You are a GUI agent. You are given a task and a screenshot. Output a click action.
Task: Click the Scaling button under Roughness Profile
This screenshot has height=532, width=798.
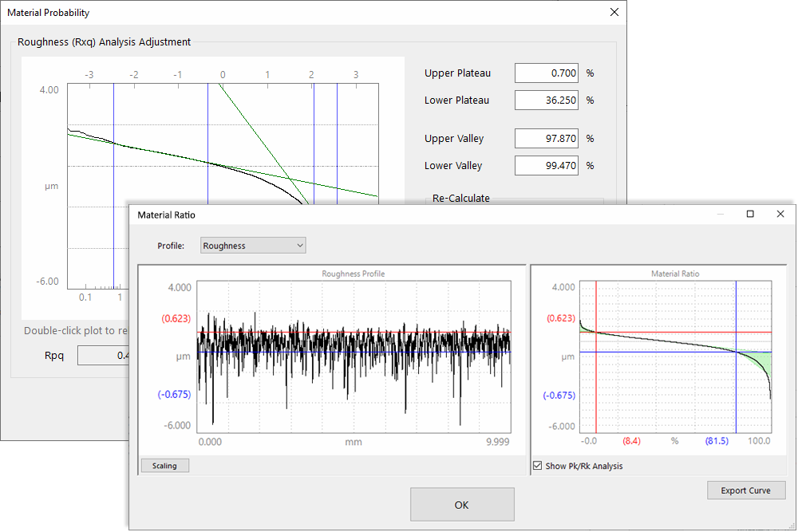164,465
